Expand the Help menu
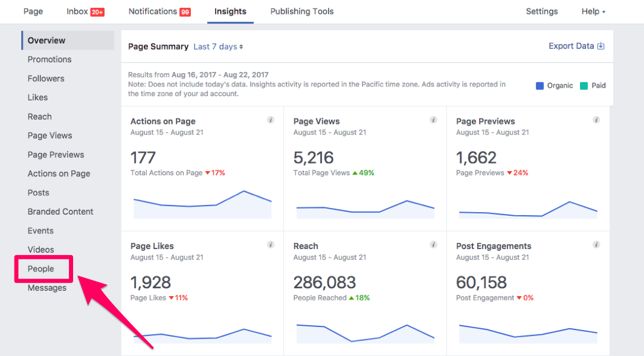The width and height of the screenshot is (644, 356). [x=593, y=11]
